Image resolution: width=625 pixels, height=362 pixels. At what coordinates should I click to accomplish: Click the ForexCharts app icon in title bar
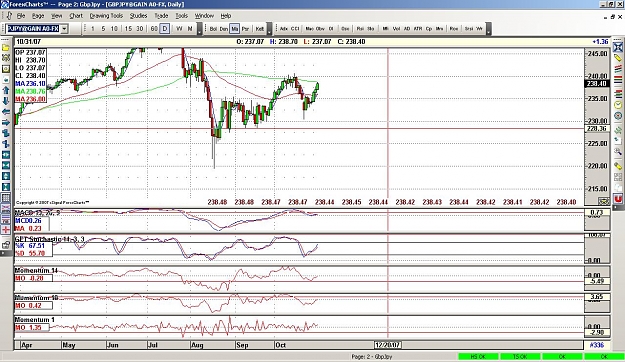(x=4, y=4)
